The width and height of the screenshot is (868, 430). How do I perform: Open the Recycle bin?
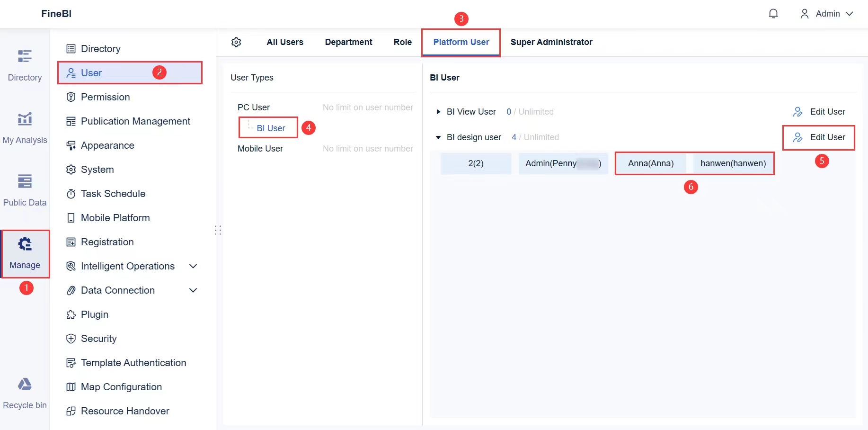point(25,392)
